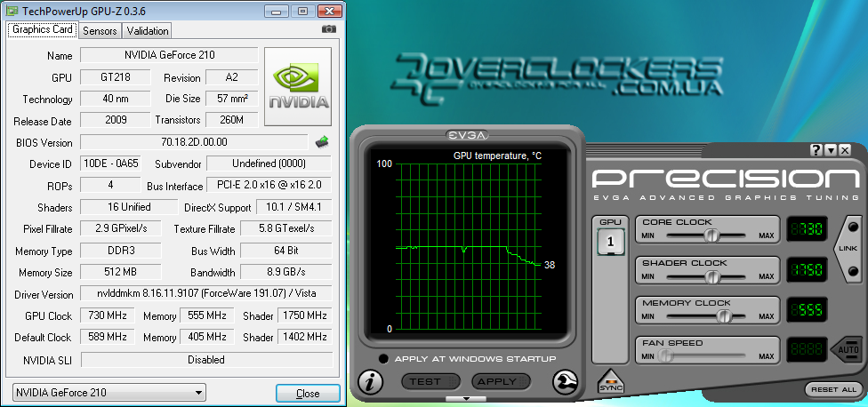The height and width of the screenshot is (407, 868).
Task: Toggle the LINK clocks switch
Action: click(849, 249)
